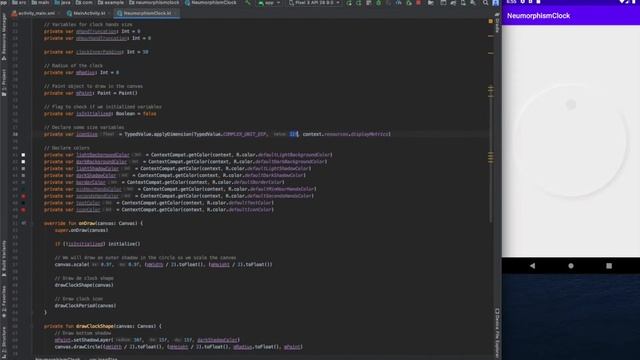The width and height of the screenshot is (640, 360).
Task: Collapse the onDraw function fold marker
Action: (x=32, y=223)
